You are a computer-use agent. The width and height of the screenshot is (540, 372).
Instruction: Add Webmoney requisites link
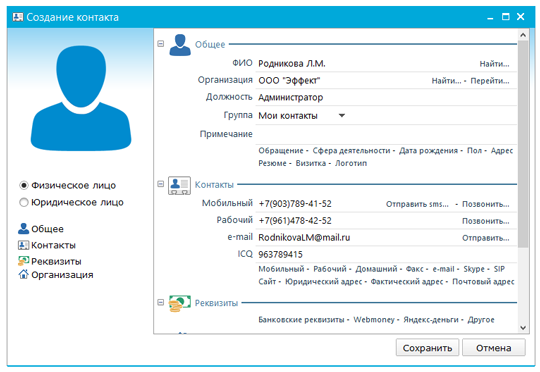(374, 320)
